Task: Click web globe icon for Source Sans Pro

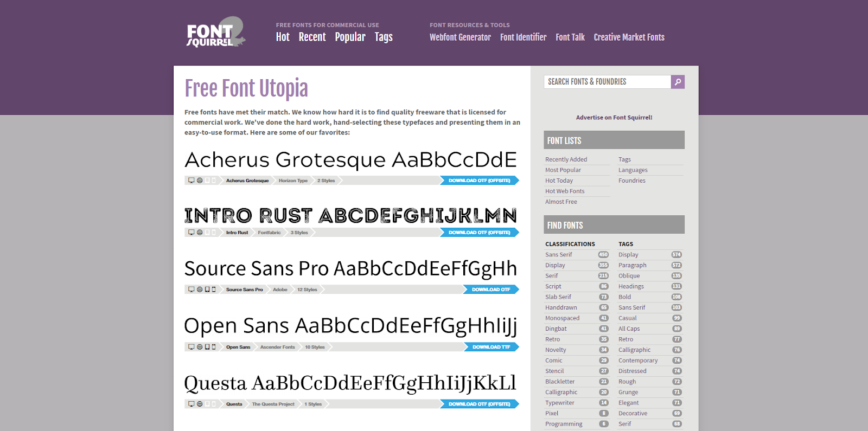Action: 200,290
